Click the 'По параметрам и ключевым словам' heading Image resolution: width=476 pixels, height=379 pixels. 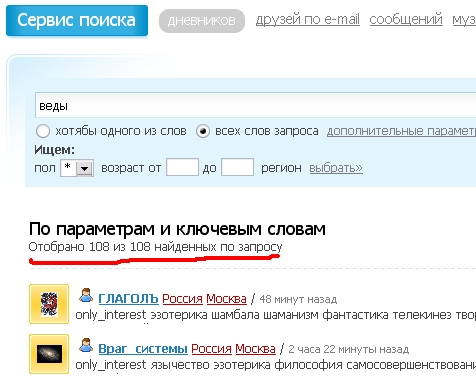177,229
